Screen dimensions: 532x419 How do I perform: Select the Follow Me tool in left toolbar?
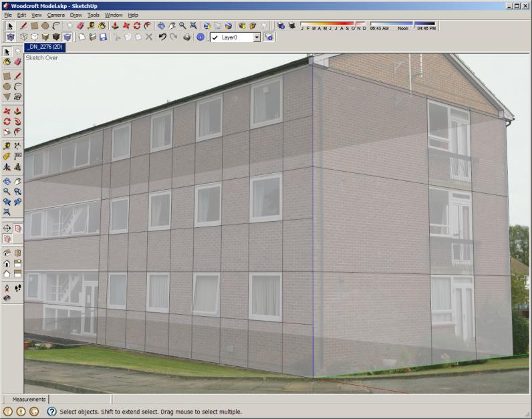[17, 122]
